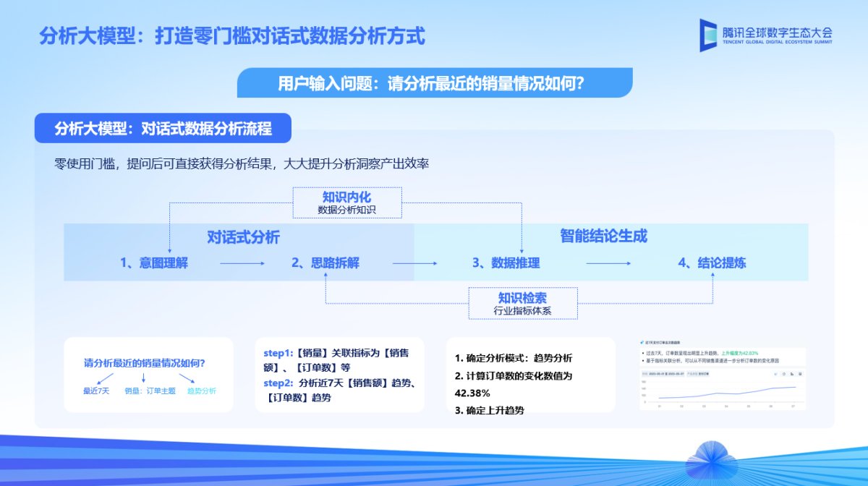Click the 对话式分析 section heading
Screen dimensions: 868x486
point(243,237)
